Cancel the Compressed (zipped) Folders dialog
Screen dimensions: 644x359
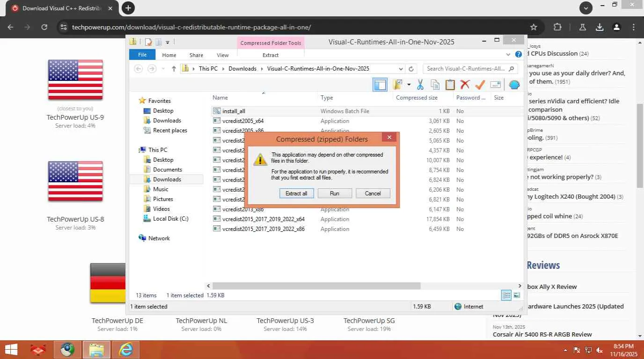373,194
